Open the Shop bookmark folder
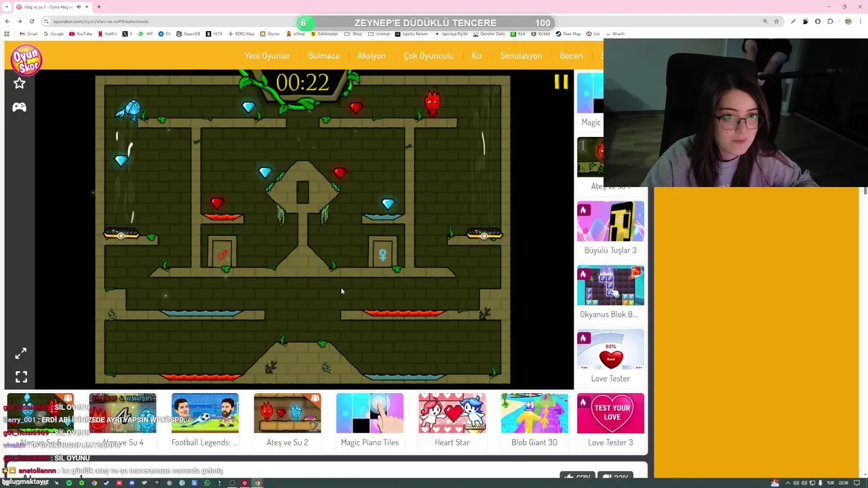This screenshot has height=488, width=868. [353, 34]
